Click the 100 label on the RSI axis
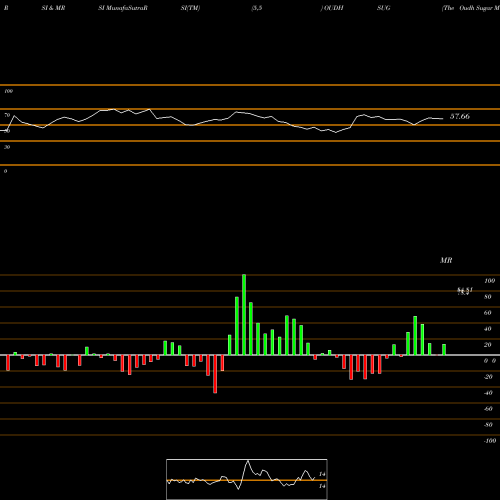The width and height of the screenshot is (500, 500). (8, 91)
